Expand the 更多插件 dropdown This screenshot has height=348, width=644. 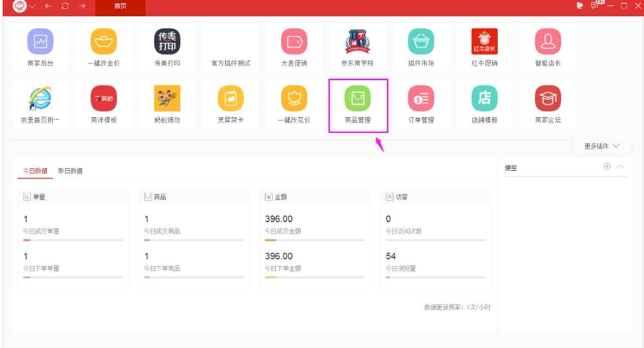(602, 146)
